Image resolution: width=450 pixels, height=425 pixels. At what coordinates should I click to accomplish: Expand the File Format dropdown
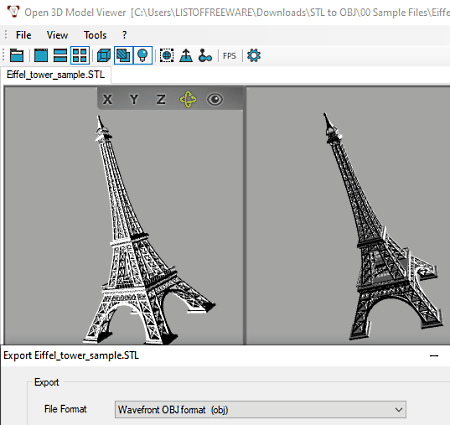pyautogui.click(x=261, y=409)
